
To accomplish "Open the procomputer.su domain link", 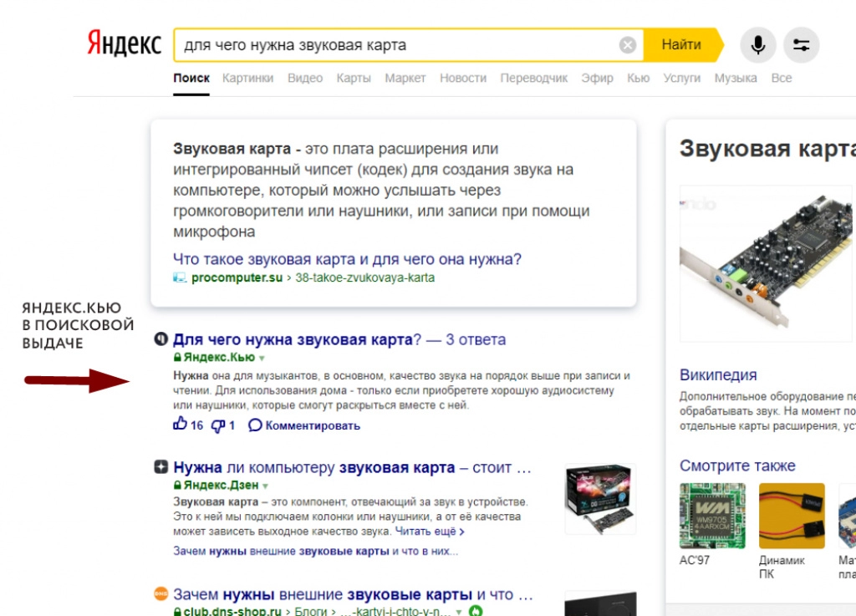I will coord(237,277).
